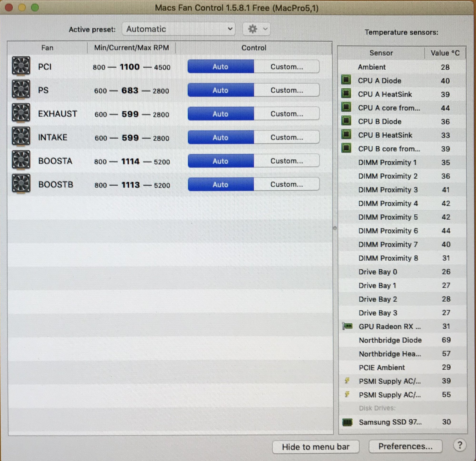Click the Min/Current/Max RPM column header

(131, 48)
